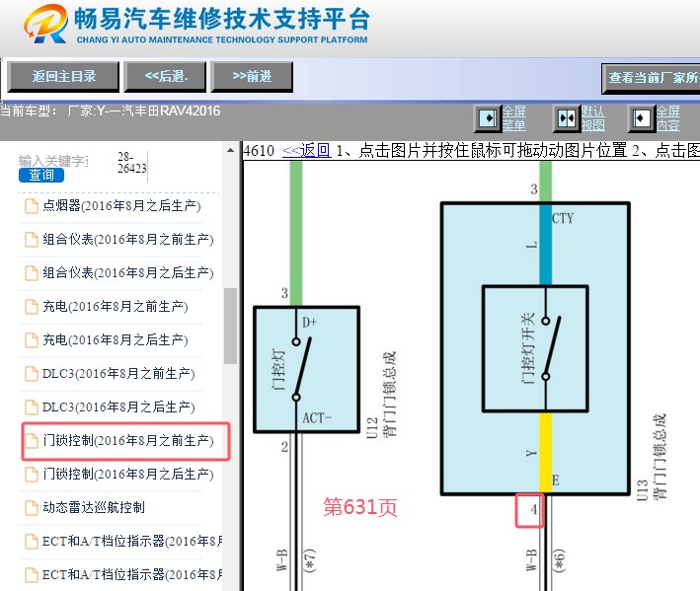Viewport: 700px width, 591px height.
Task: Open 组合仪表(2016年8月之后生产)
Action: coord(127,272)
